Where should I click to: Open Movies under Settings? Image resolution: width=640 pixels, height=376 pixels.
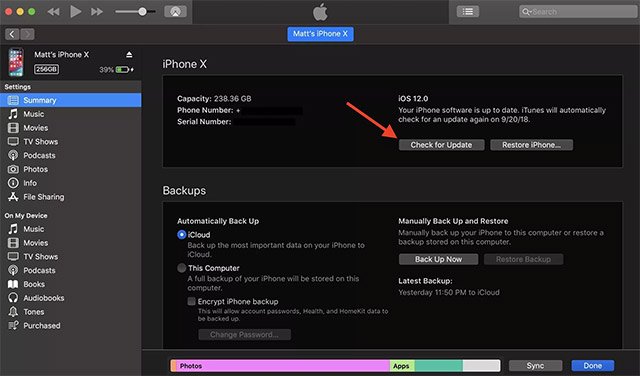pyautogui.click(x=71, y=128)
